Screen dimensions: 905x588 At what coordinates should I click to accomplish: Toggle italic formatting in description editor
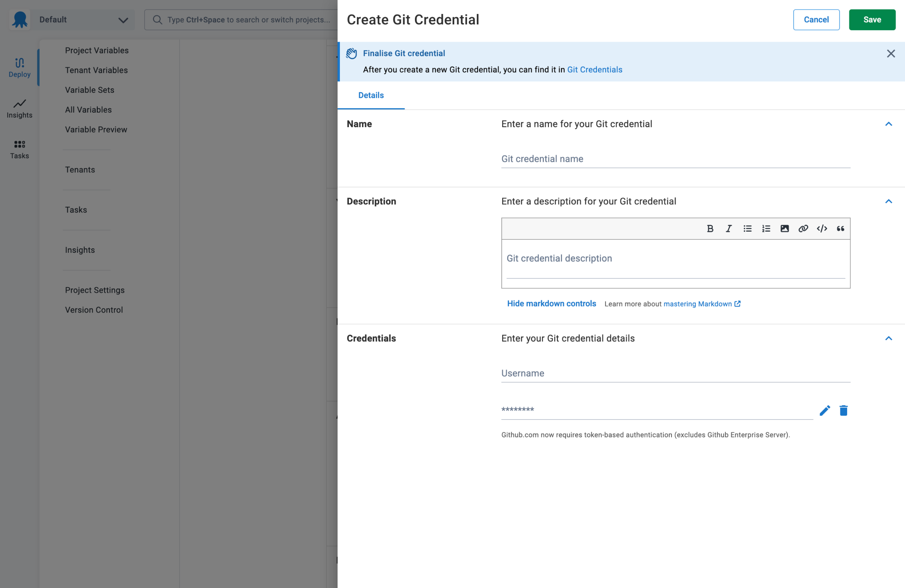pos(729,228)
